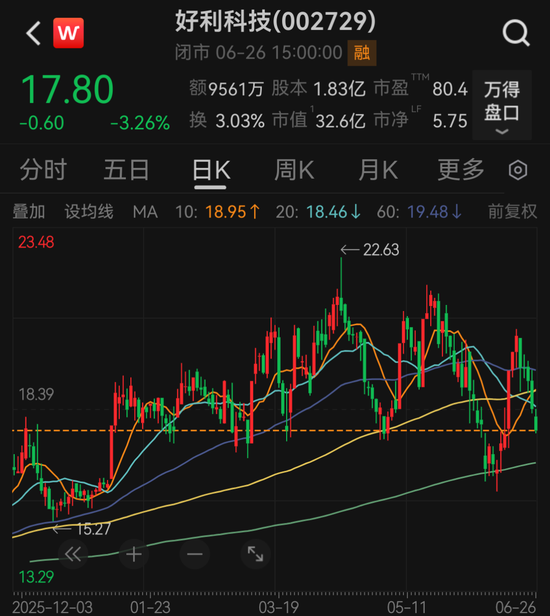This screenshot has width=550, height=616.
Task: Tap the 01-23 date axis label
Action: click(150, 607)
